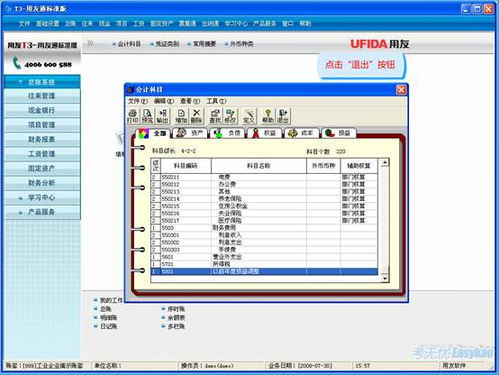
Task: Collapse the 总账系统 sidebar section
Action: pos(42,82)
